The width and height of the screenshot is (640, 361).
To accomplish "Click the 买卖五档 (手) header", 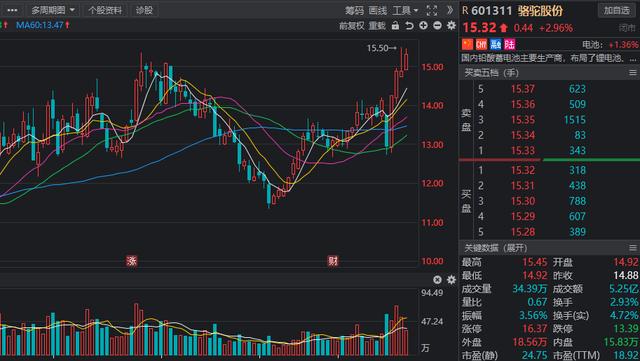I will (491, 73).
